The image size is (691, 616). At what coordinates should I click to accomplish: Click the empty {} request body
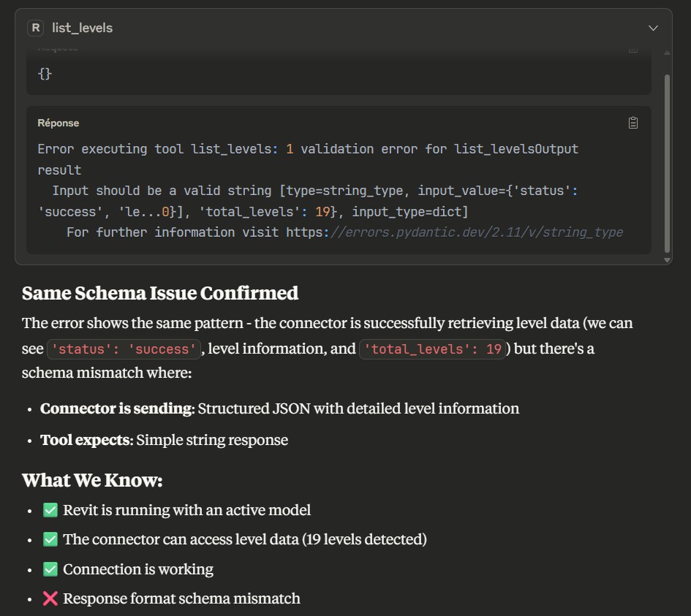[45, 74]
